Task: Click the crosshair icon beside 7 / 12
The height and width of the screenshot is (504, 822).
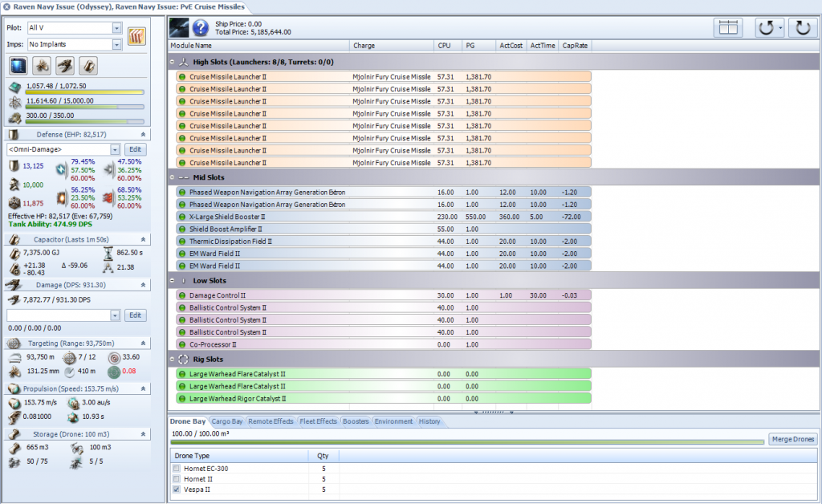Action: (69, 358)
